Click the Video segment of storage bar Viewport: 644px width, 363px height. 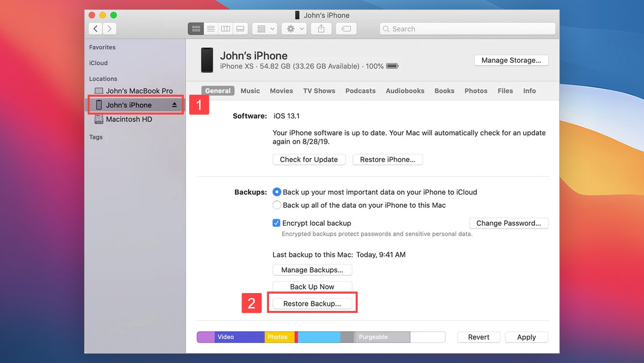pyautogui.click(x=239, y=337)
